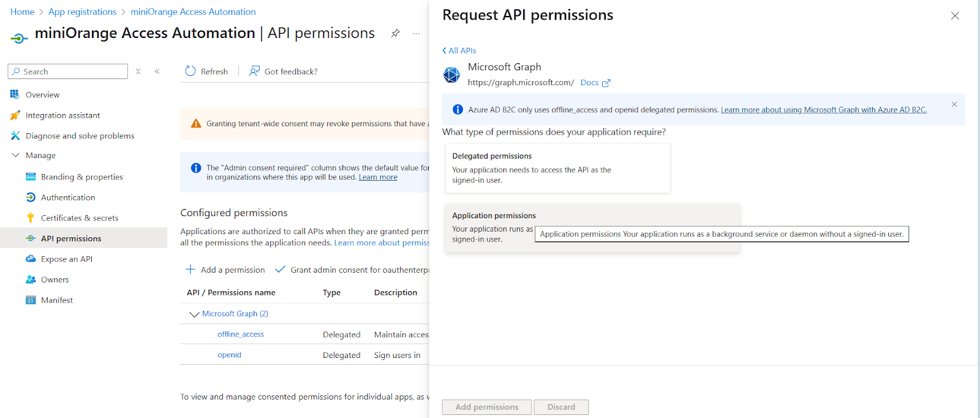The height and width of the screenshot is (418, 980).
Task: Click miniOrange Access Automation breadcrumb
Action: click(x=193, y=12)
